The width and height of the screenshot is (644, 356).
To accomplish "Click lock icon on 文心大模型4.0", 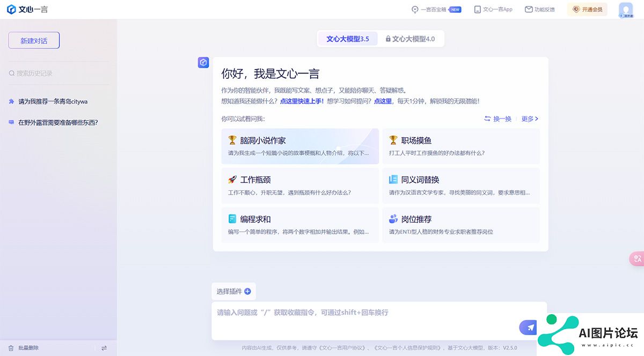I will [x=388, y=39].
